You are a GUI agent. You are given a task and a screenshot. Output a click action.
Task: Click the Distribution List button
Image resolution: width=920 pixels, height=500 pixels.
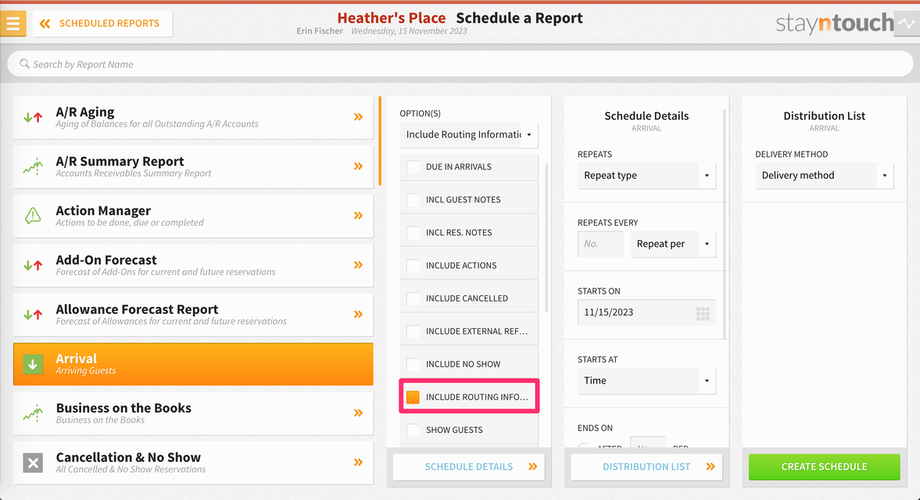(x=647, y=467)
